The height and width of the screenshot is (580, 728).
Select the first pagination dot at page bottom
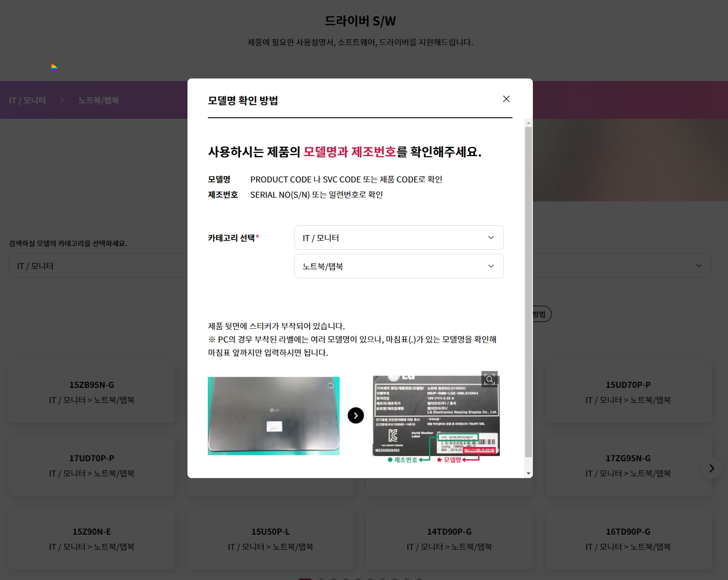click(305, 578)
